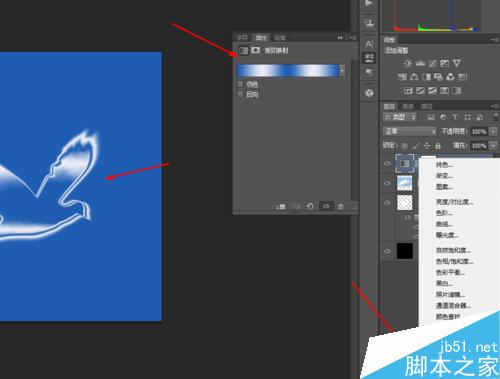Viewport: 500px width, 379px height.
Task: Choose Brightness/Contrast from the adjustment layer menu
Action: [454, 202]
